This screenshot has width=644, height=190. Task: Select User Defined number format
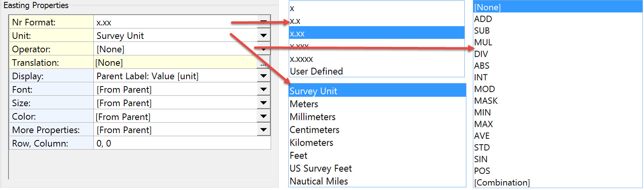pyautogui.click(x=316, y=72)
